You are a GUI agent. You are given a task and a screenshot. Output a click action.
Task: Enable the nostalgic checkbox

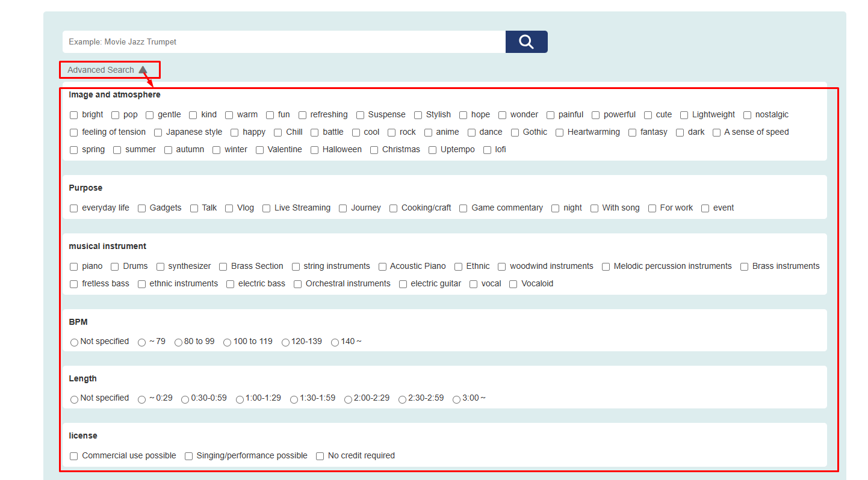tap(748, 115)
